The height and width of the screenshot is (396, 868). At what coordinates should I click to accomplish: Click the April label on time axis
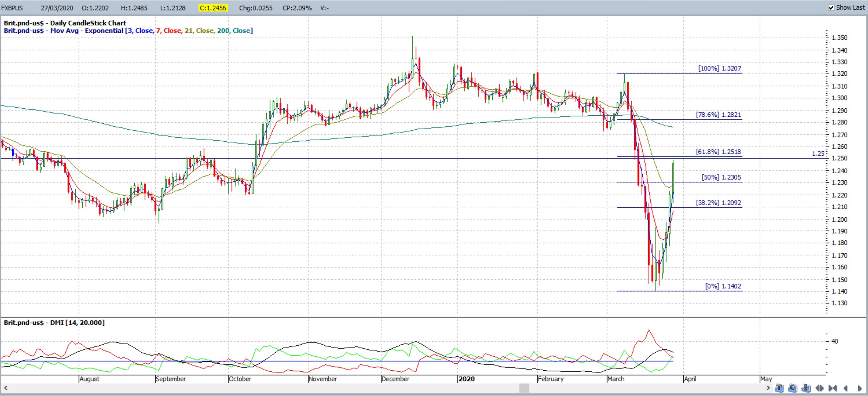[x=690, y=379]
